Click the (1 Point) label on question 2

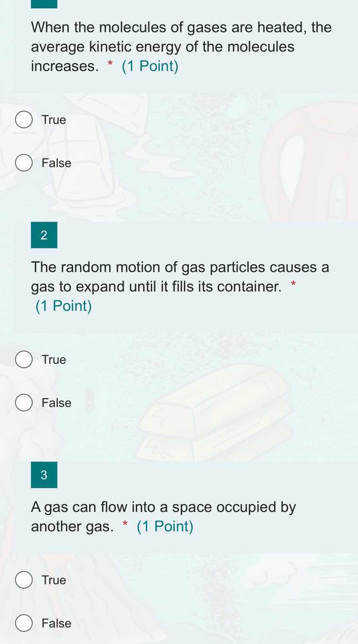(x=64, y=306)
